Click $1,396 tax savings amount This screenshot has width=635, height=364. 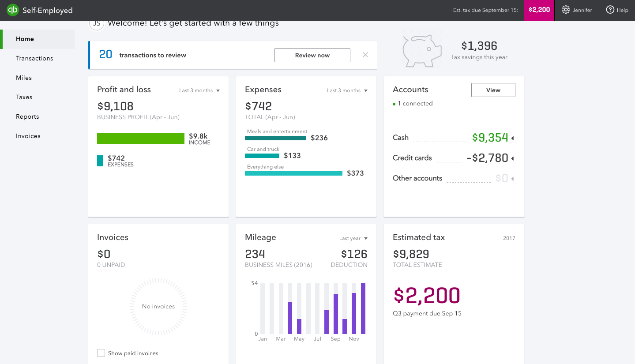(479, 46)
